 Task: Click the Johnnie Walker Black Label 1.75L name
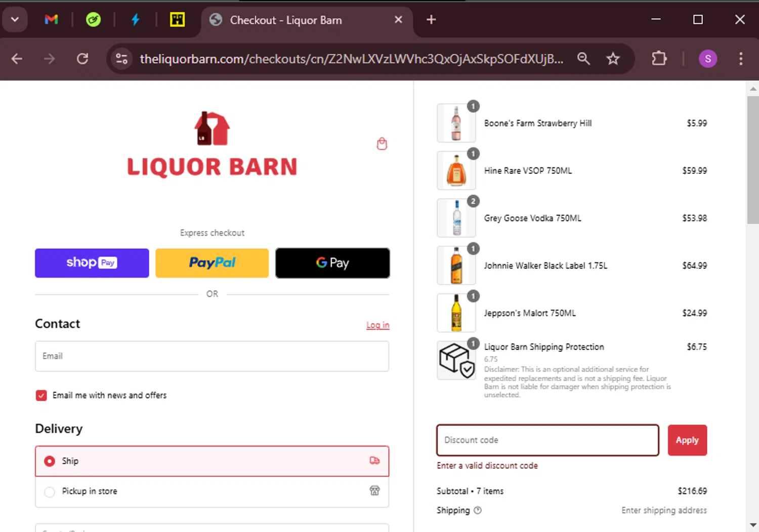[545, 266]
